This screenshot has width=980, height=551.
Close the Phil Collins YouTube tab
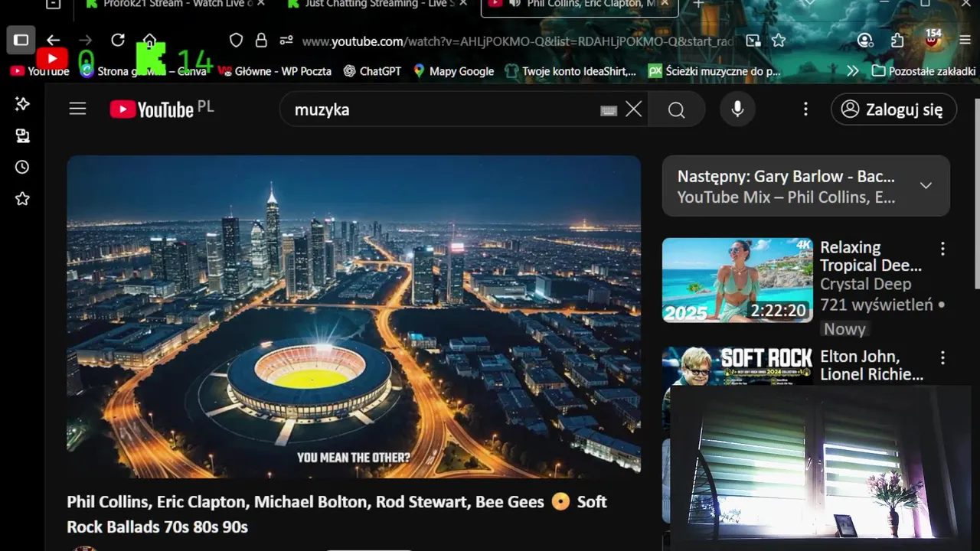pyautogui.click(x=665, y=4)
